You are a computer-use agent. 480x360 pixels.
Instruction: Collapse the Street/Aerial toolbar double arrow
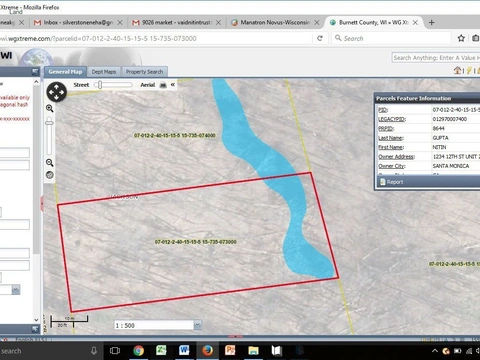173,85
